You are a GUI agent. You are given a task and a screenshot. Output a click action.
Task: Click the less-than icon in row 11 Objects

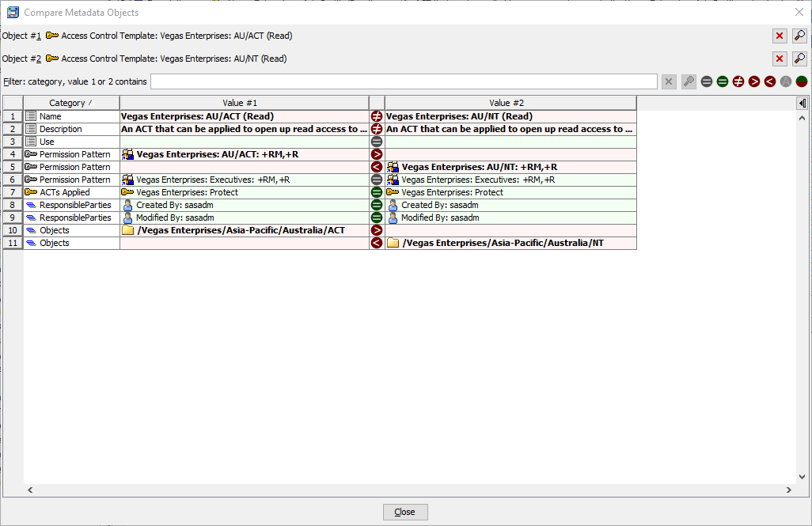(377, 243)
